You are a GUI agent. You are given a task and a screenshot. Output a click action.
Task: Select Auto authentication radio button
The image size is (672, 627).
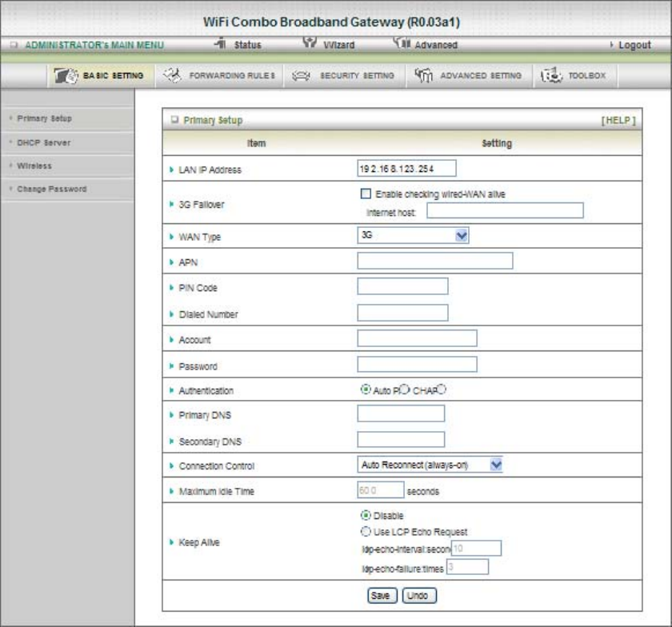pos(366,389)
